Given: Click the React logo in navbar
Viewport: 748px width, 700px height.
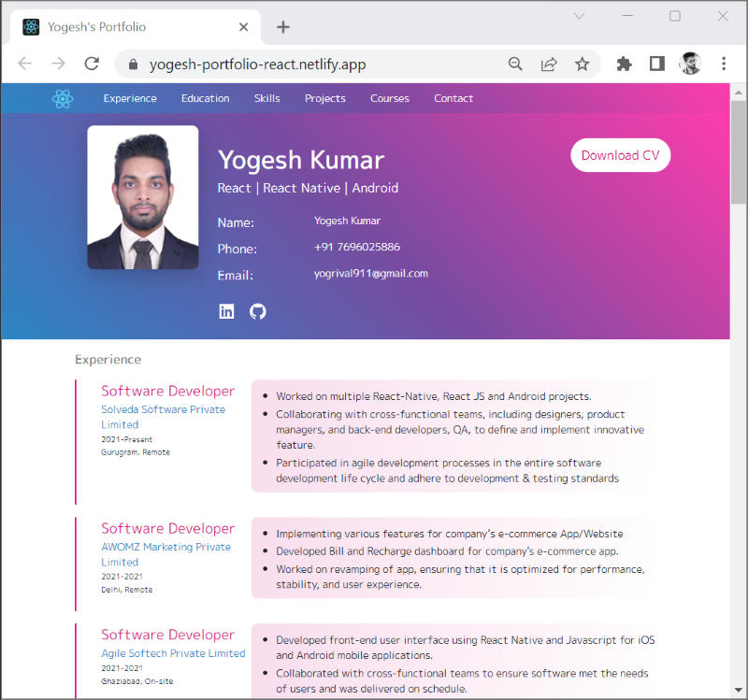Looking at the screenshot, I should [63, 99].
